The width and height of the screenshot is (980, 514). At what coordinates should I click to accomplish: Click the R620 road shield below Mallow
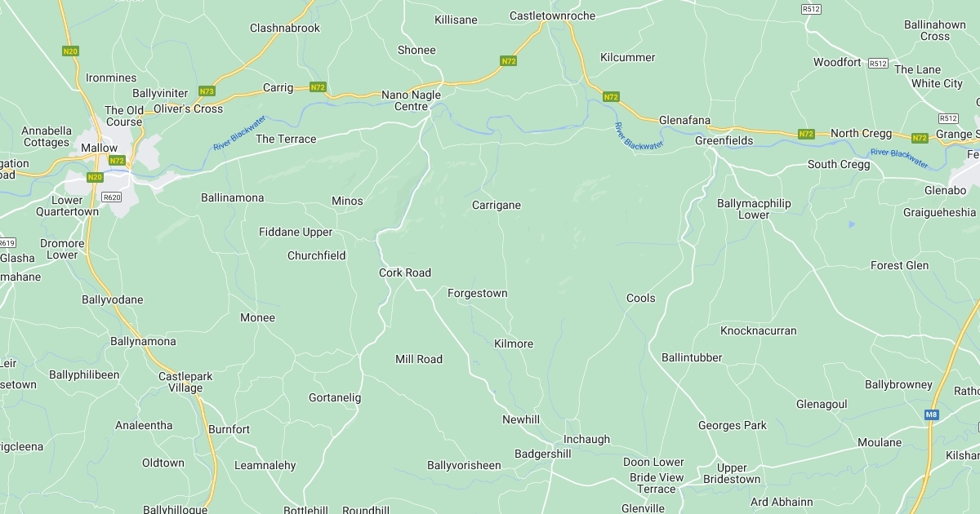click(111, 197)
